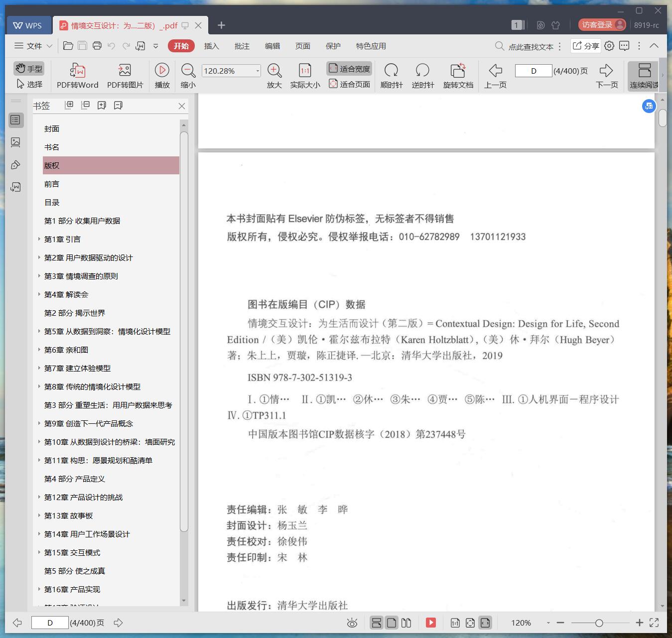Click the status bar zoom plus button
672x638 pixels.
[x=640, y=623]
